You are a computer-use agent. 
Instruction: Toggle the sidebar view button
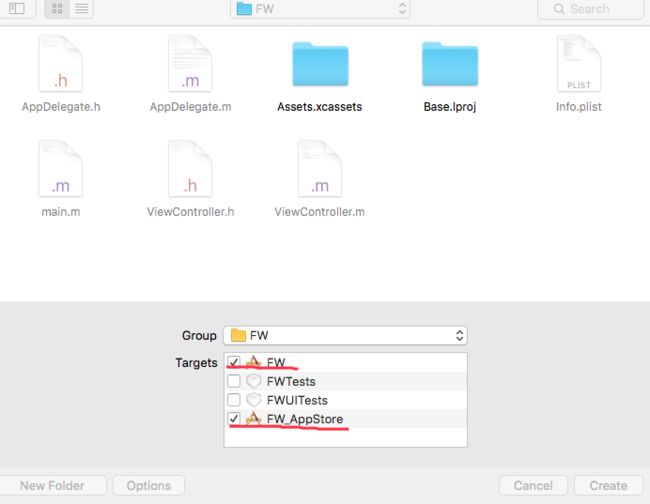[17, 8]
